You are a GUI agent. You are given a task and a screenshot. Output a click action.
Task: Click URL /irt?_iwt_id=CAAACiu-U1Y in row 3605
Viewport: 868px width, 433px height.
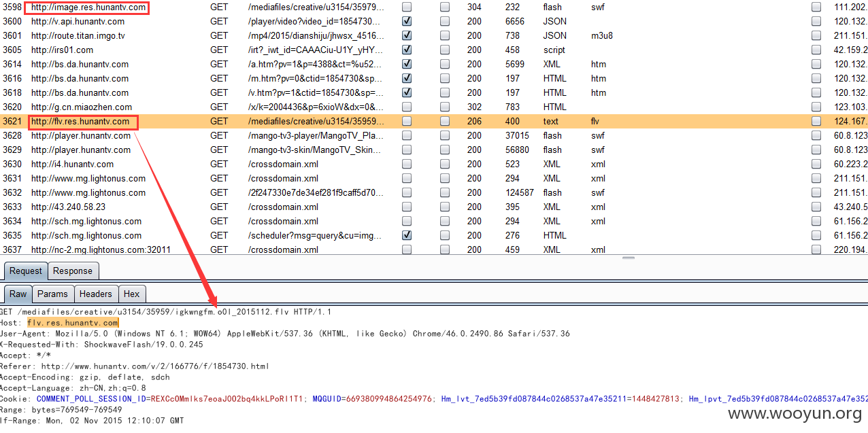pos(316,50)
